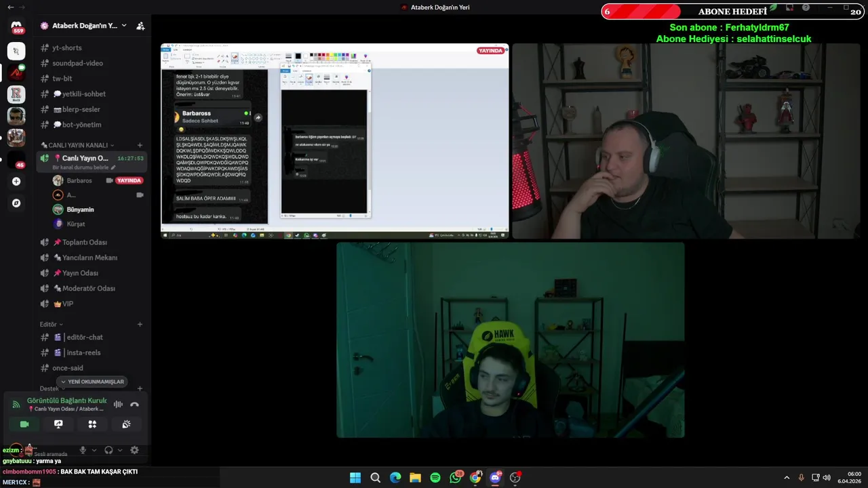The image size is (868, 488).
Task: Add a channel to the Destek category
Action: click(x=140, y=389)
